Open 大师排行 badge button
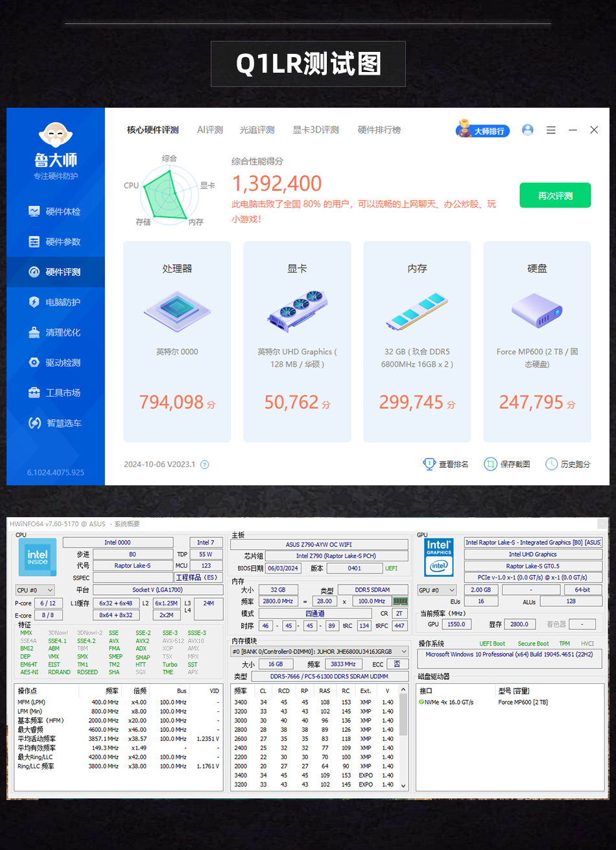 483,130
